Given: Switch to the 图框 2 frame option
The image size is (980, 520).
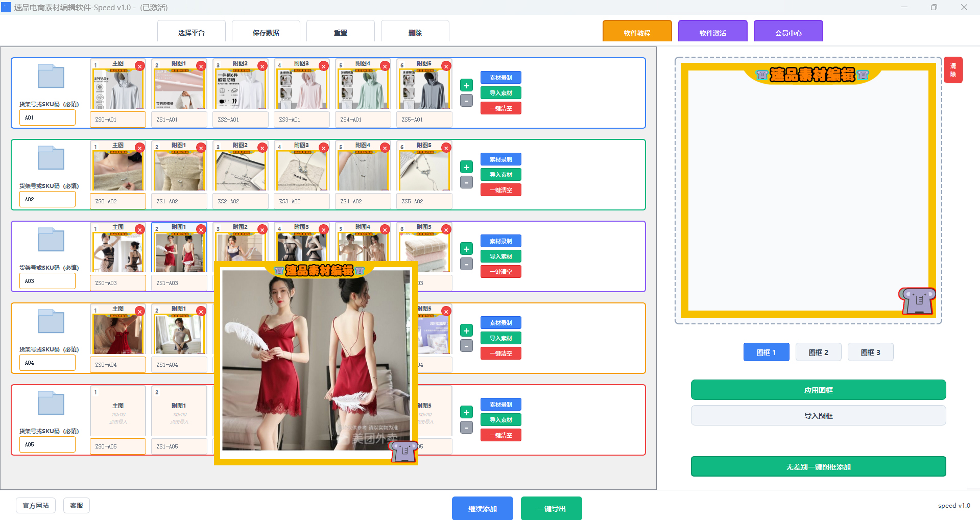Looking at the screenshot, I should [x=818, y=352].
